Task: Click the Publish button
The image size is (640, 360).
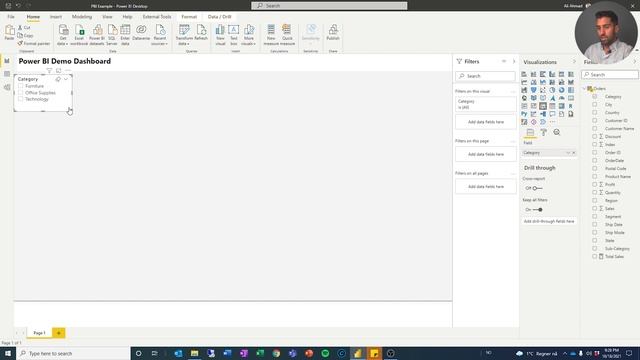Action: [333, 33]
